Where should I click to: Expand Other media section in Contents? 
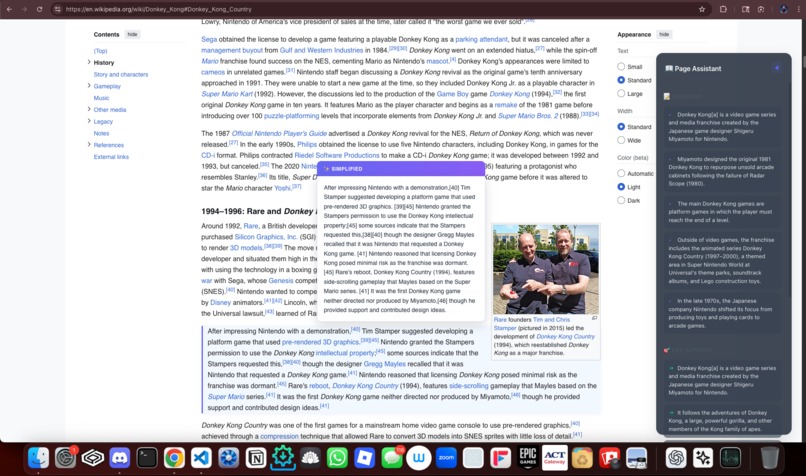(x=89, y=109)
